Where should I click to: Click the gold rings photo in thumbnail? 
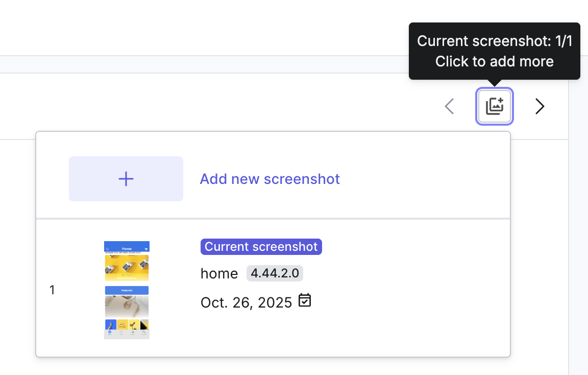[x=127, y=307]
